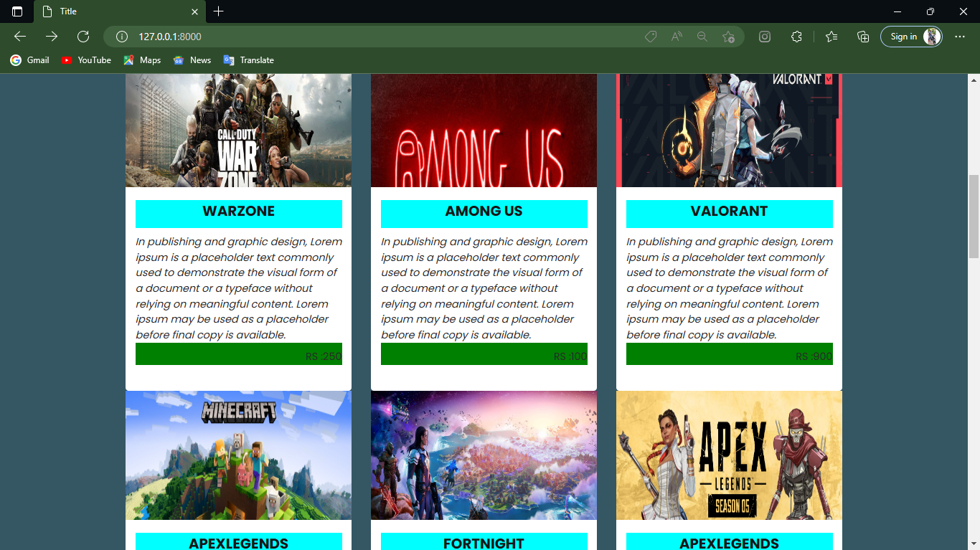Select the Title tab

click(x=120, y=11)
